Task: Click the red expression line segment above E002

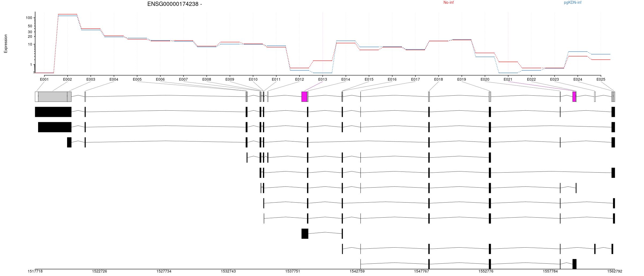Action: pos(67,14)
